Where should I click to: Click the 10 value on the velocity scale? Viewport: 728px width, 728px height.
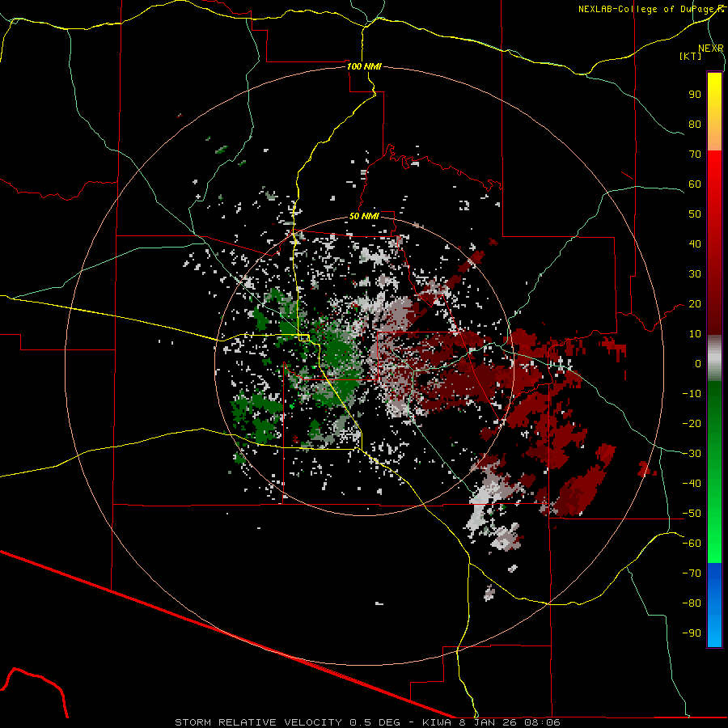tap(695, 334)
